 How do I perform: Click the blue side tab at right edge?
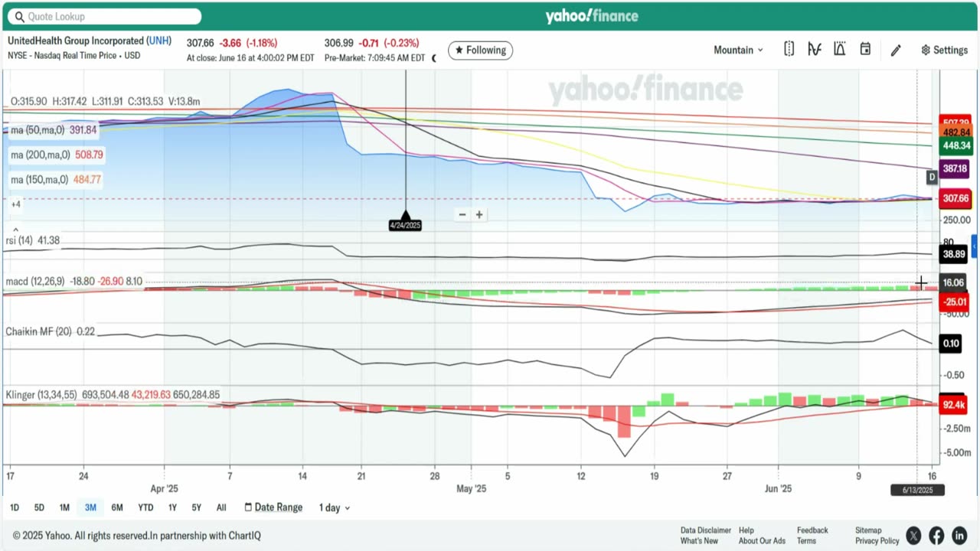[x=975, y=246]
